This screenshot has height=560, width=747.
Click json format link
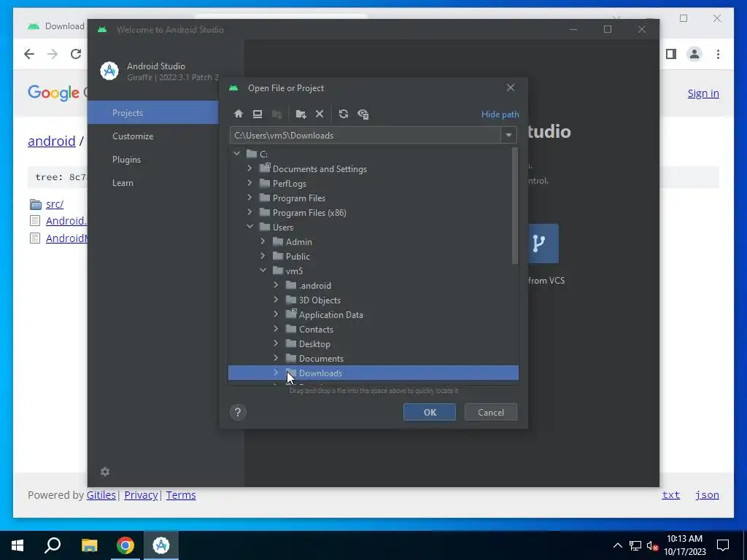point(707,495)
